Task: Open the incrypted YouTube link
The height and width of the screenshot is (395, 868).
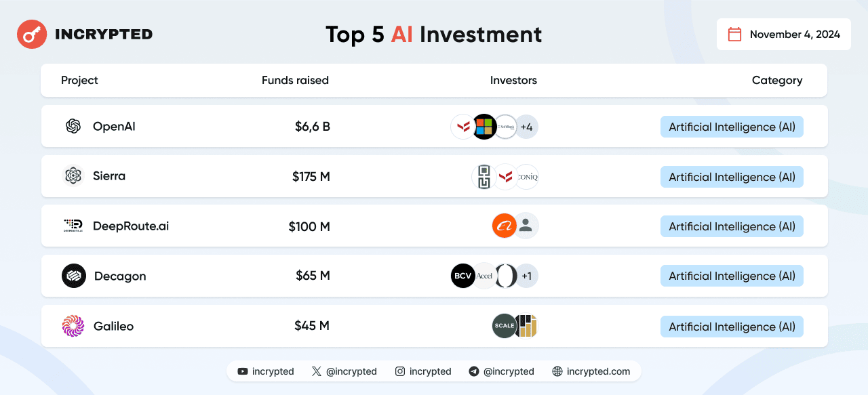Action: (x=266, y=371)
